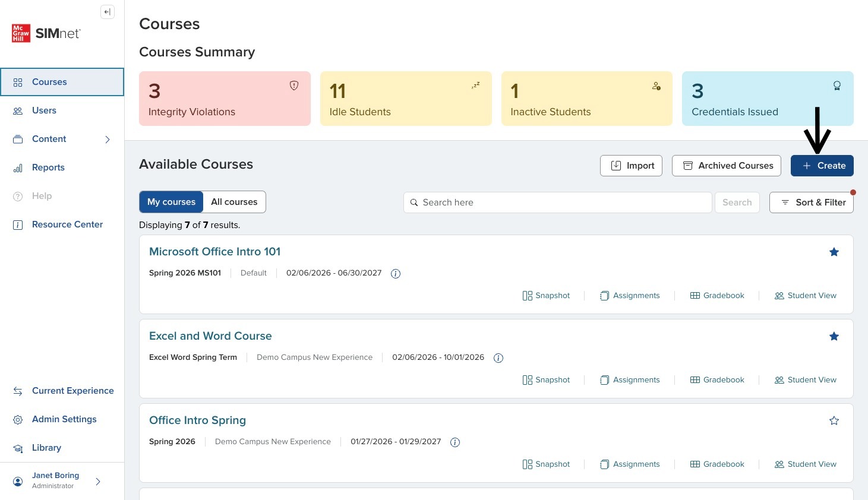Create a new course
Viewport: 868px width, 500px height.
[x=822, y=166]
